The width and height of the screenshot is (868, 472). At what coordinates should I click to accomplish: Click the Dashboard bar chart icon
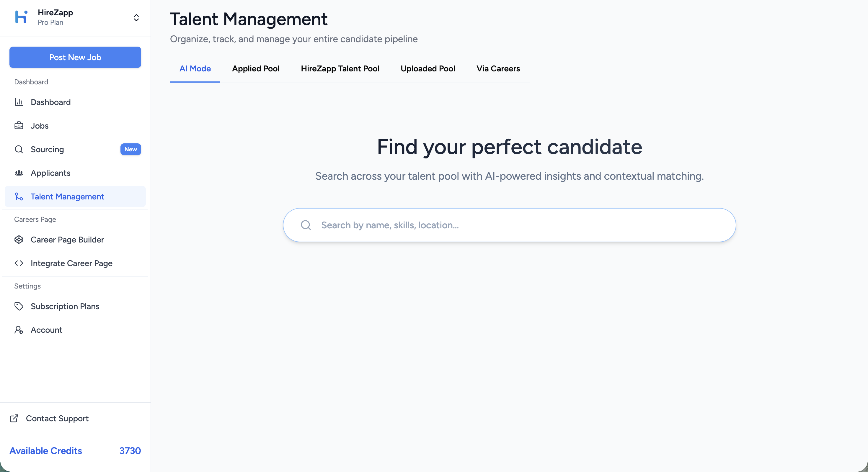point(19,102)
